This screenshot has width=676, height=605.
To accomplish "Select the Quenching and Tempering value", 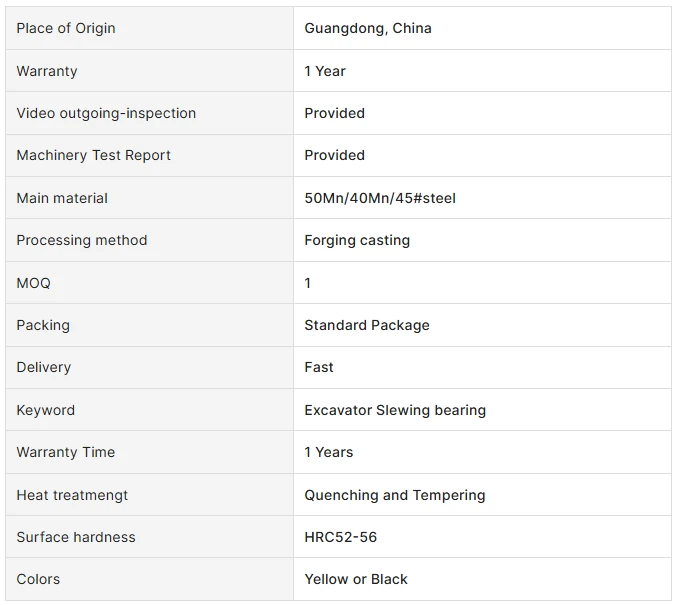I will 395,495.
